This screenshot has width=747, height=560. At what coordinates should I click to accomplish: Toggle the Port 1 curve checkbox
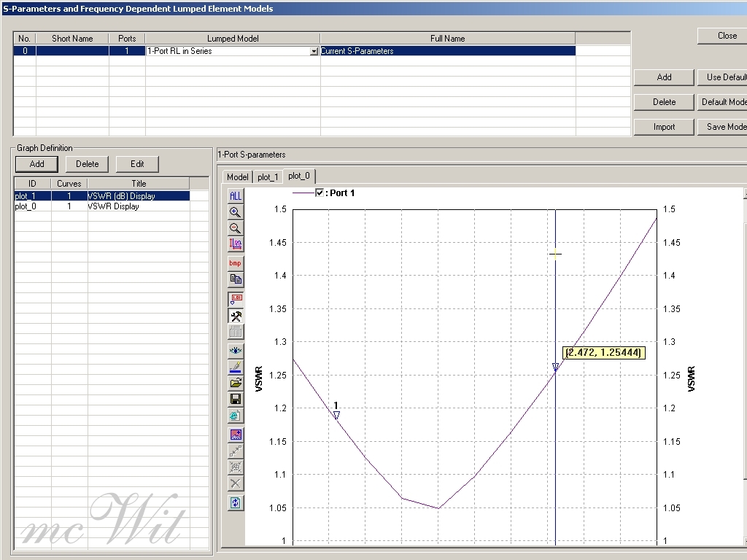point(320,193)
